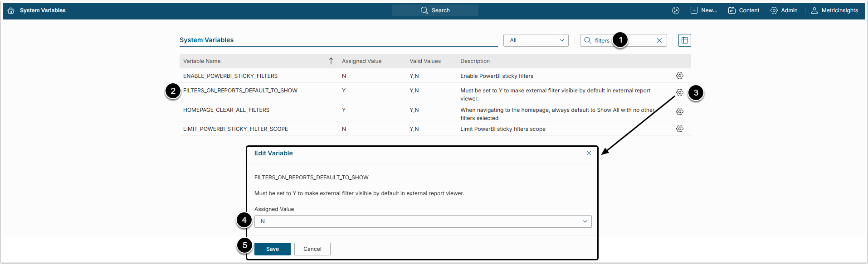Close the Edit Variable dialog

click(x=589, y=153)
